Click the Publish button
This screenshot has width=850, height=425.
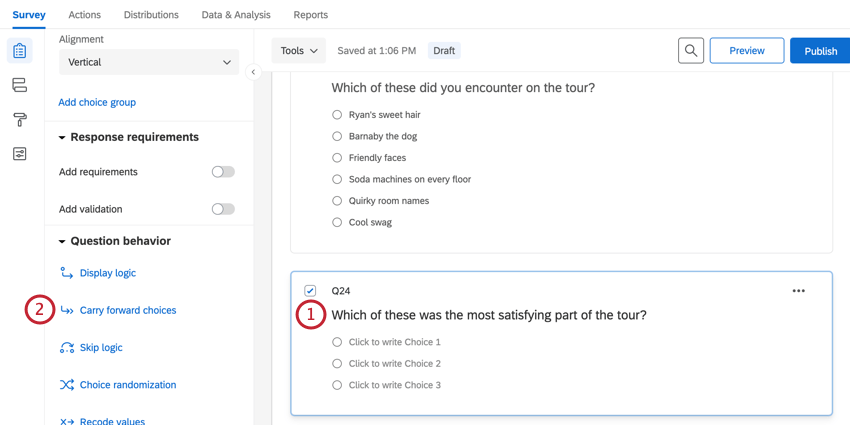(820, 51)
